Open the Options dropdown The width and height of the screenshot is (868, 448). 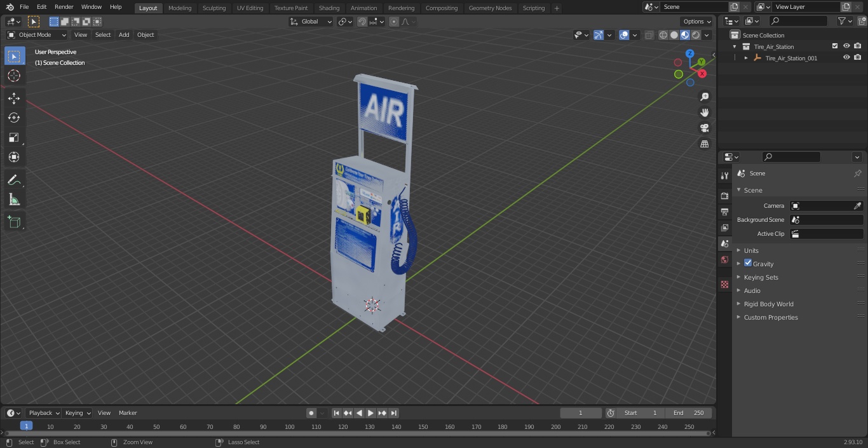coord(698,22)
